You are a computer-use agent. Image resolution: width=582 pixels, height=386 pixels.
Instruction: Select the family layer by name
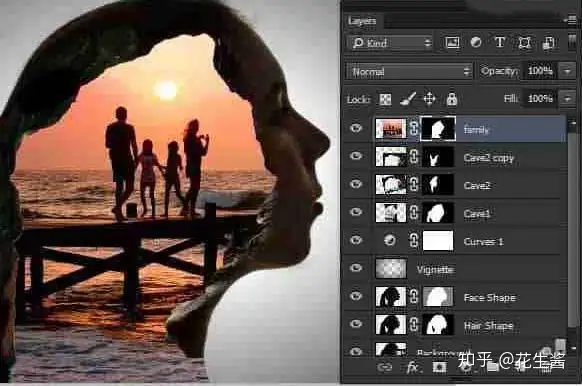click(x=476, y=130)
